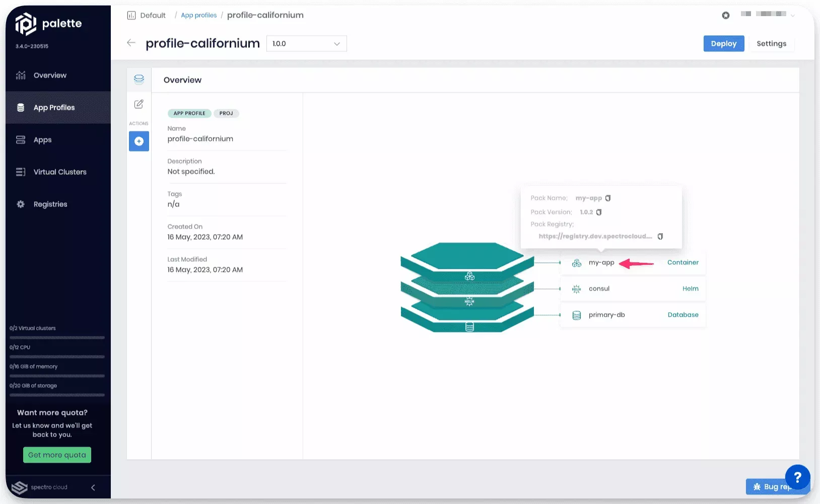Expand the user account menu chevron
This screenshot has width=820, height=504.
pos(793,16)
